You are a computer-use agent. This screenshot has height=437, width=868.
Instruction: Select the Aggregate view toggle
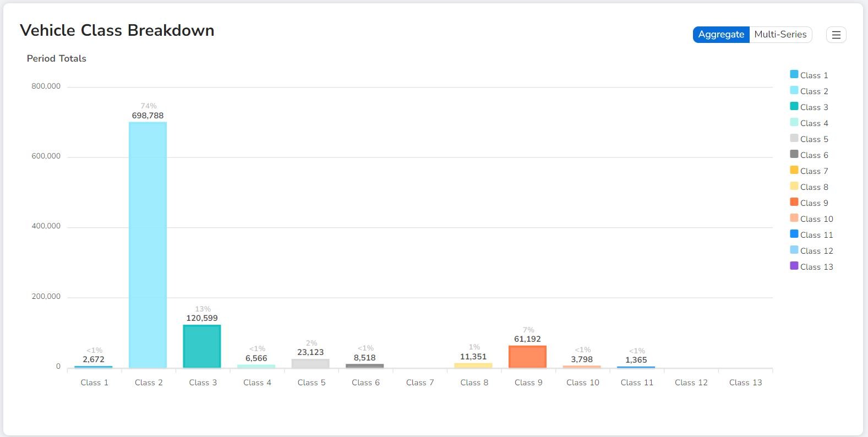[x=720, y=35]
